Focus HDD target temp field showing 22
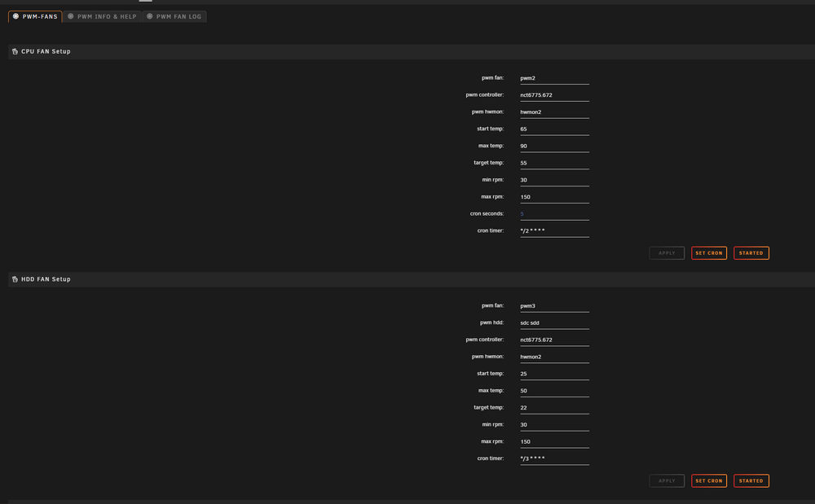Image resolution: width=815 pixels, height=504 pixels. coord(554,408)
